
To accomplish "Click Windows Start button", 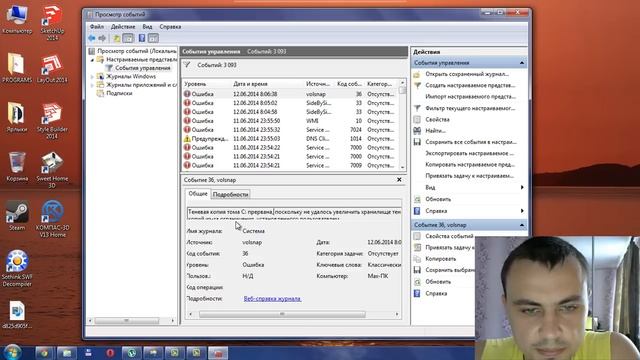I will coord(12,352).
